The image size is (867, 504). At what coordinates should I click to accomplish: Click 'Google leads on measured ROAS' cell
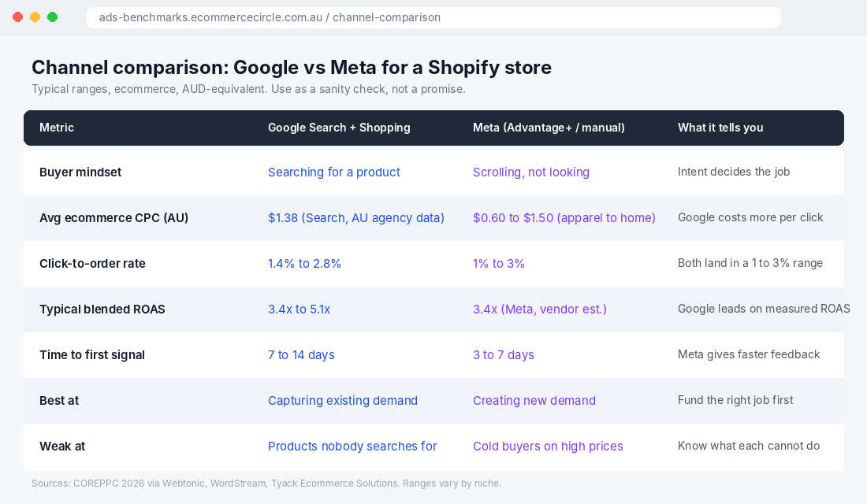tap(765, 309)
